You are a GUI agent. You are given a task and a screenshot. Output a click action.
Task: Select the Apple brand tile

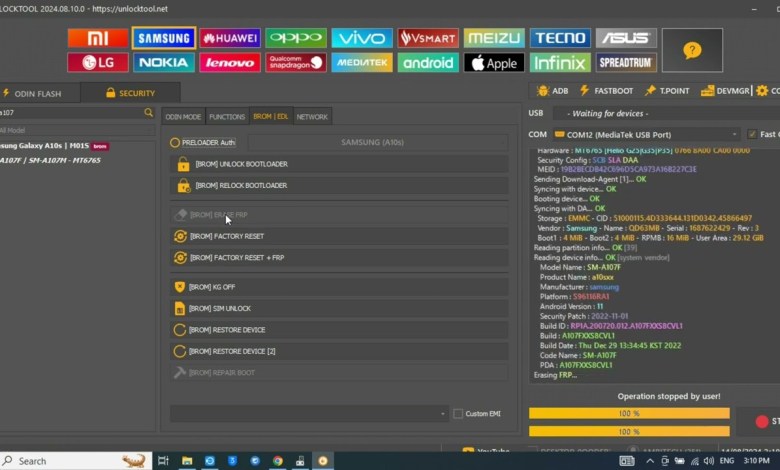(x=494, y=63)
